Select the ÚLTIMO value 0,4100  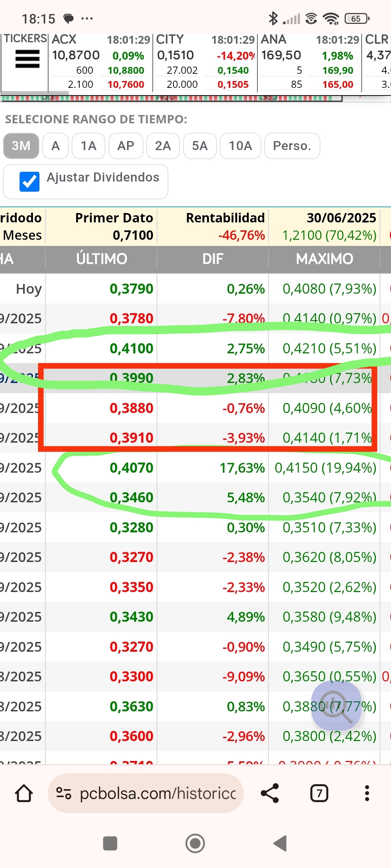click(132, 349)
